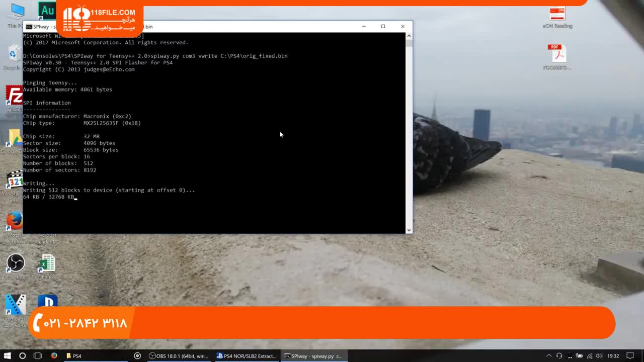Click the 'Chip size: 32 MB' line
The height and width of the screenshot is (362, 644).
click(x=61, y=136)
